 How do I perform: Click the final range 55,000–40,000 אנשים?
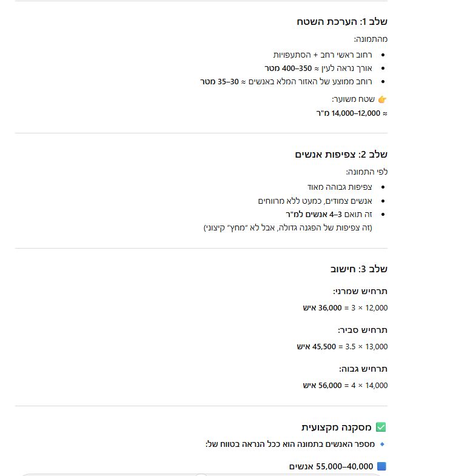pyautogui.click(x=331, y=466)
